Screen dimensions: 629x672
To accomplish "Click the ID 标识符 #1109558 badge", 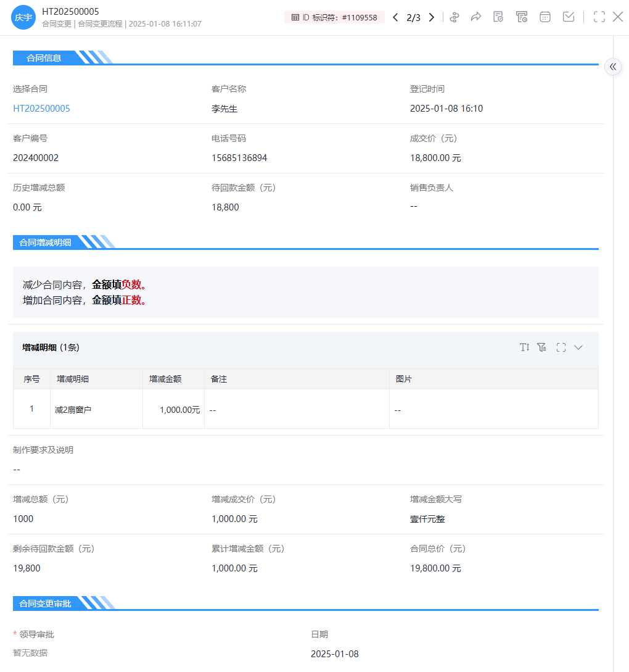I will click(334, 17).
